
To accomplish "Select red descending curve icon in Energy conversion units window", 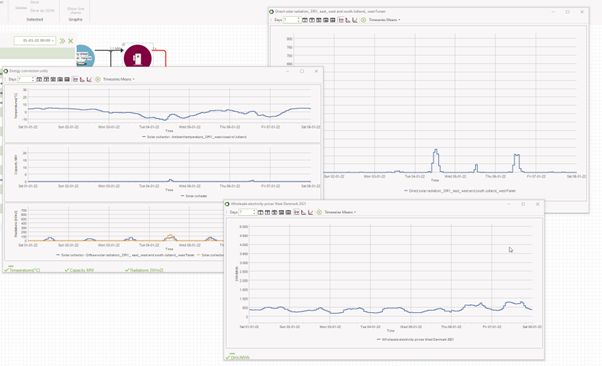I will click(x=82, y=79).
